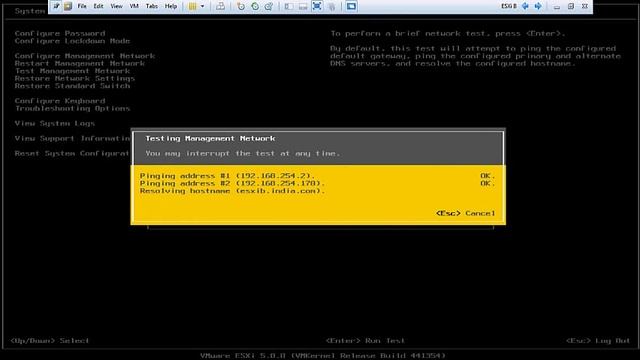The width and height of the screenshot is (640, 360).
Task: Restore down the fullscreen VM window
Action: click(571, 6)
